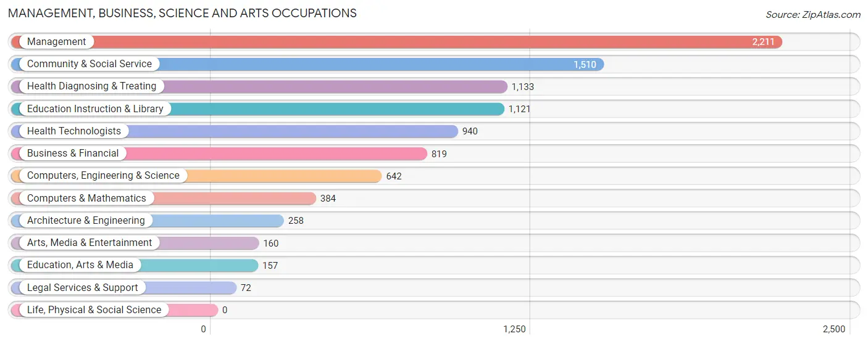Select Education Instruction & Library label

95,109
